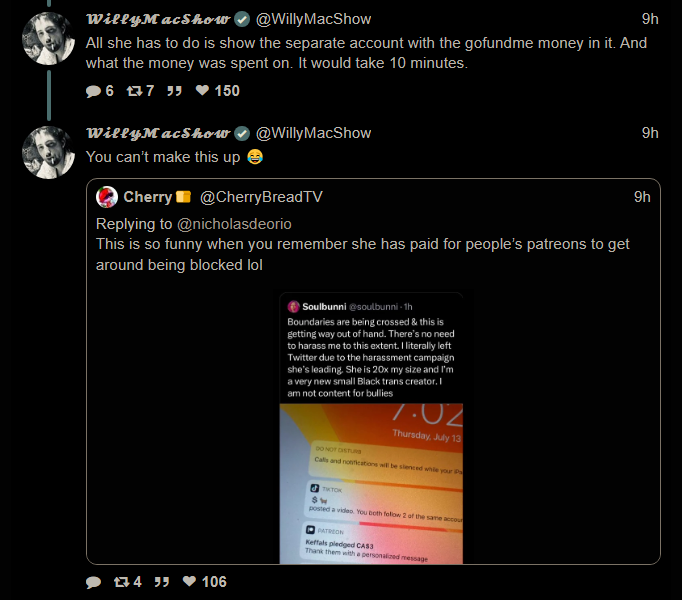Click the quote icon on the bottom tweet
Viewport: 682px width, 600px height.
pyautogui.click(x=162, y=582)
